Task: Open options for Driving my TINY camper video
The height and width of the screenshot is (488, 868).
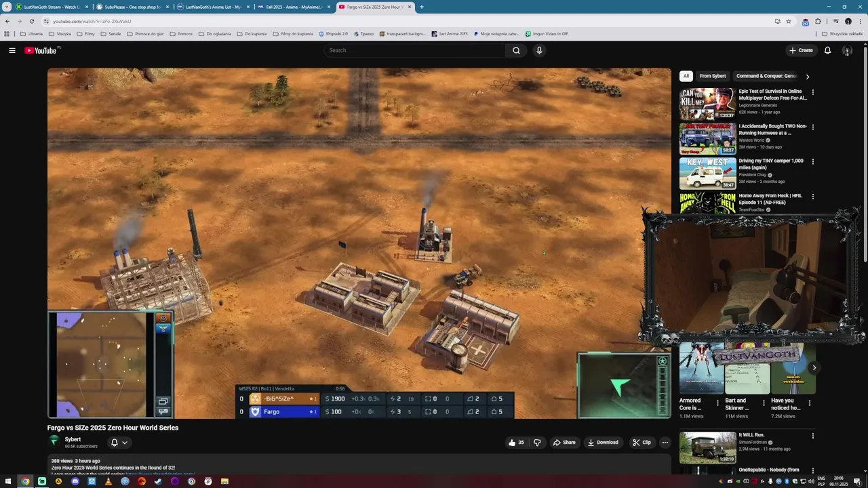Action: click(813, 161)
